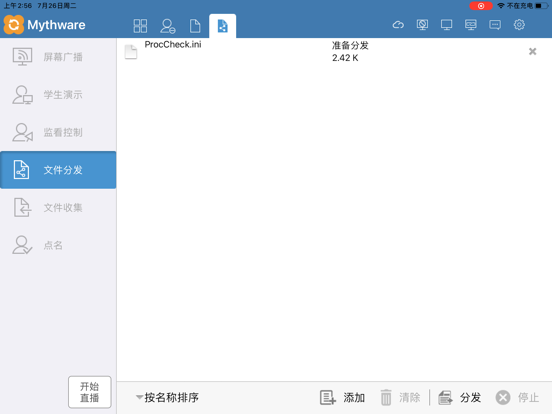Click the 清除 clear button

click(400, 397)
